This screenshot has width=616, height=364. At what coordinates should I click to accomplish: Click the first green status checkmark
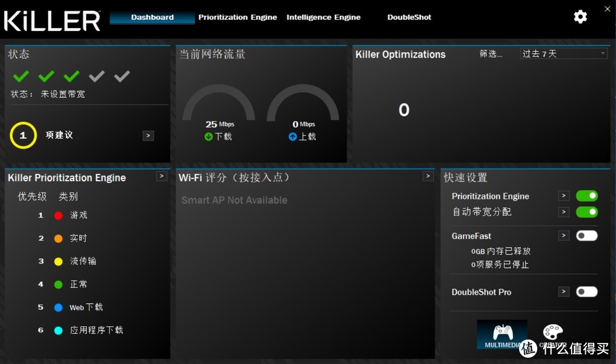pyautogui.click(x=21, y=76)
